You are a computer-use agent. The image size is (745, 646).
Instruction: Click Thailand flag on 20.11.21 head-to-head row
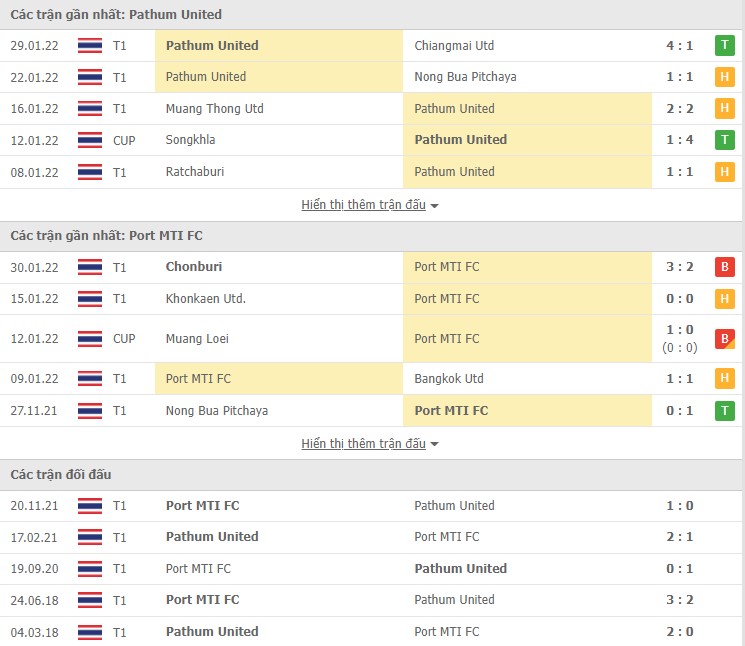90,506
